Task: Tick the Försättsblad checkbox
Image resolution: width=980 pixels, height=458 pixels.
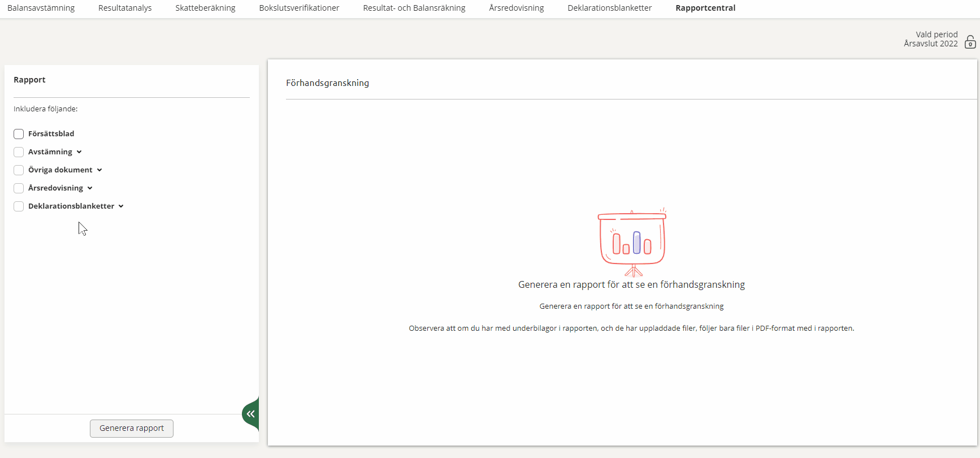Action: pos(19,134)
